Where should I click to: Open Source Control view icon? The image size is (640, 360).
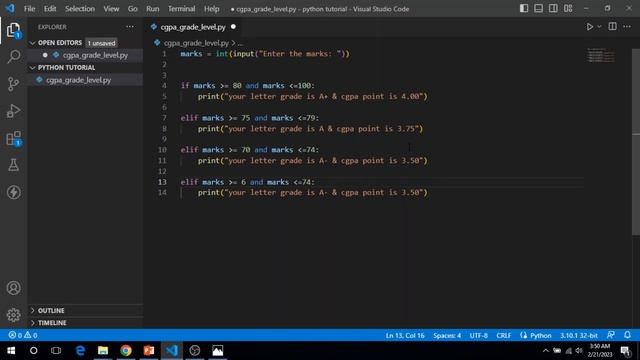tap(13, 84)
